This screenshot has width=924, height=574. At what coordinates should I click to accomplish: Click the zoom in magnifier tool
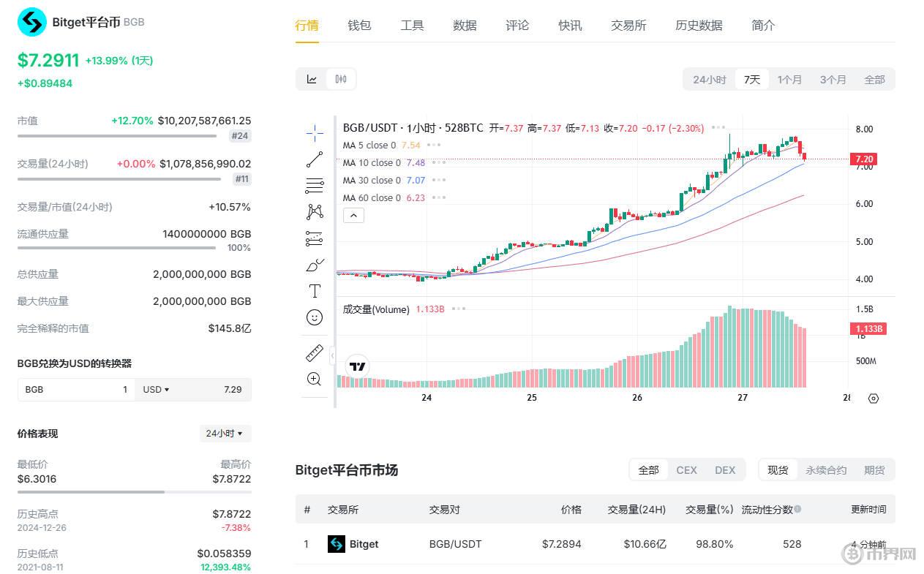[x=315, y=379]
